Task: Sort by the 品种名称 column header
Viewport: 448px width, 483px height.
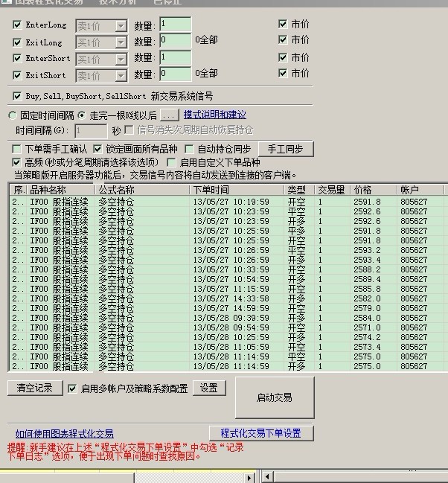Action: pyautogui.click(x=61, y=190)
